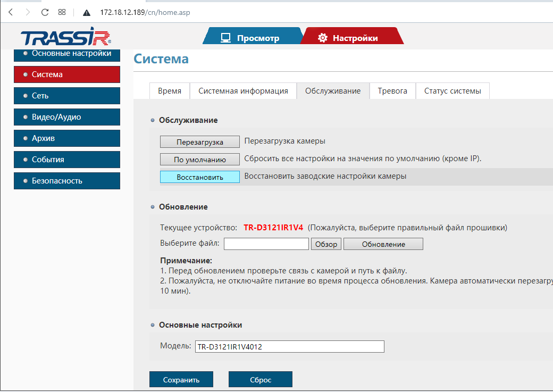
Task: Click the monitor icon in Просмотр
Action: pyautogui.click(x=225, y=38)
